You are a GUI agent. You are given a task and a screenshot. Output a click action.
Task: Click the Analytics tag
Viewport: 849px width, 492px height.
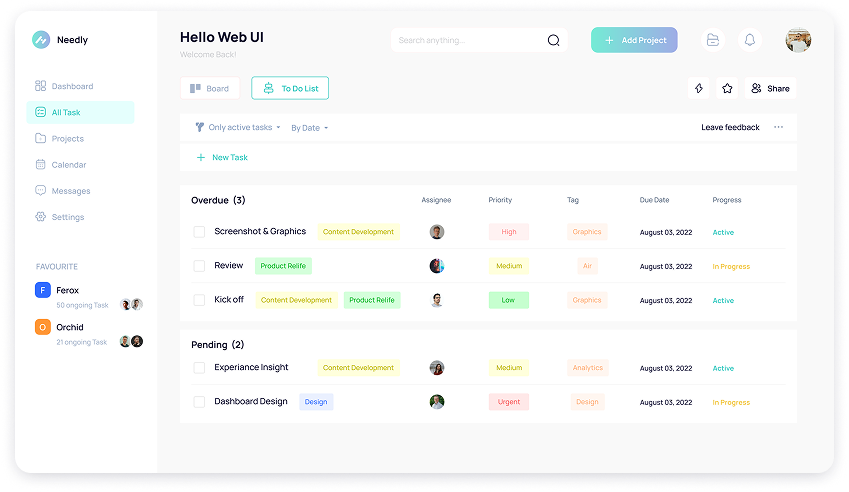click(x=587, y=368)
